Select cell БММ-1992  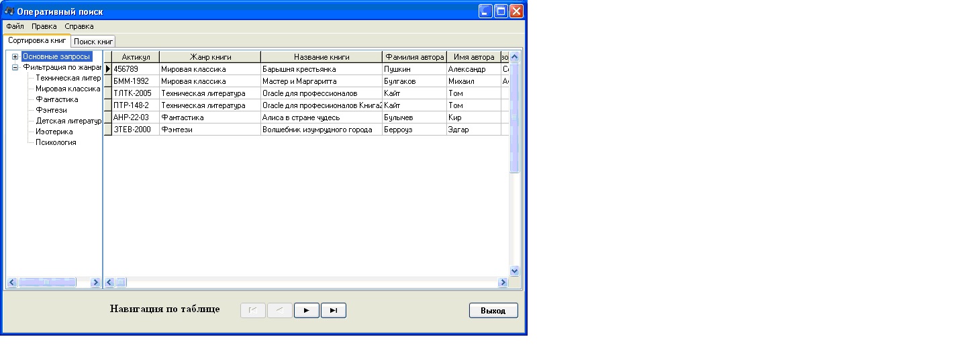point(136,81)
